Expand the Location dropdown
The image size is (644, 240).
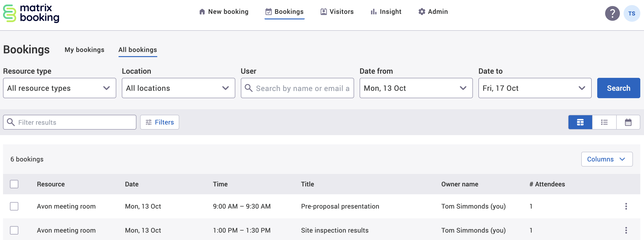(178, 88)
